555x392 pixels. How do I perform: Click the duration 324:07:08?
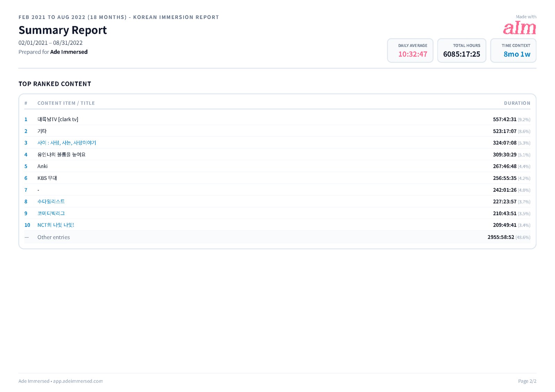(x=505, y=143)
